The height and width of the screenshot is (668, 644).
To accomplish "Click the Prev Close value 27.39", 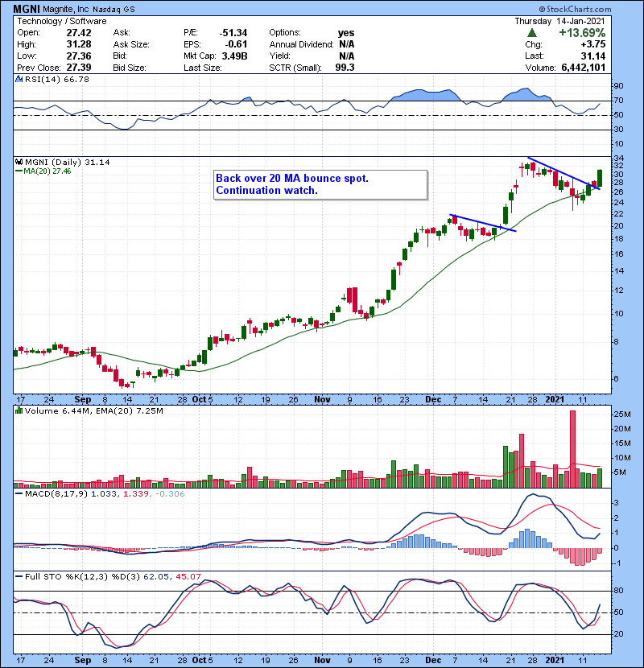I will [x=78, y=68].
